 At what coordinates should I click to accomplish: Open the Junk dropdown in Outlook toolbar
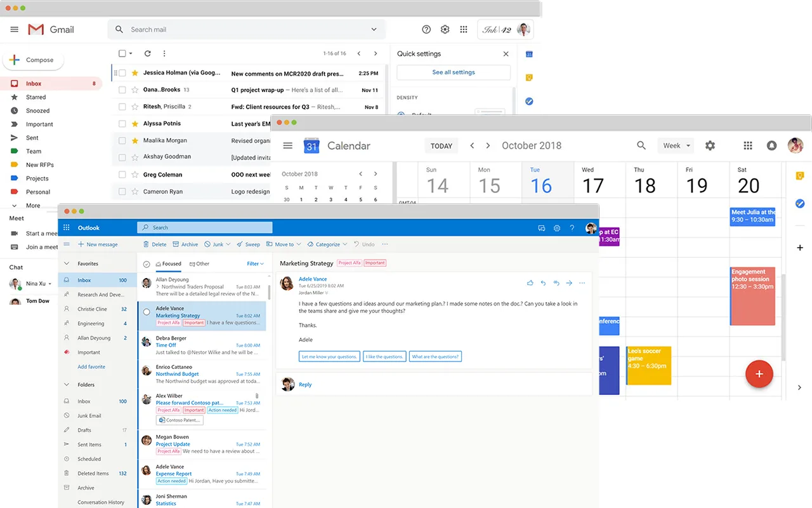click(x=218, y=244)
